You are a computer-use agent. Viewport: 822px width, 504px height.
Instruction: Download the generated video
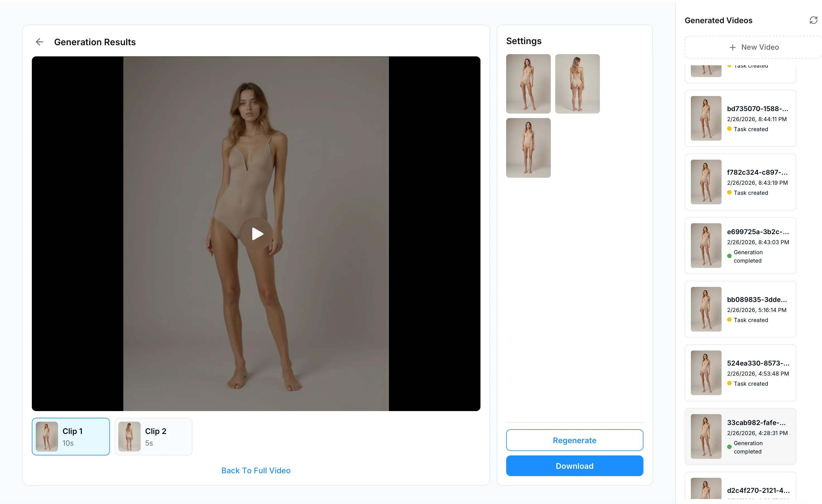[575, 466]
